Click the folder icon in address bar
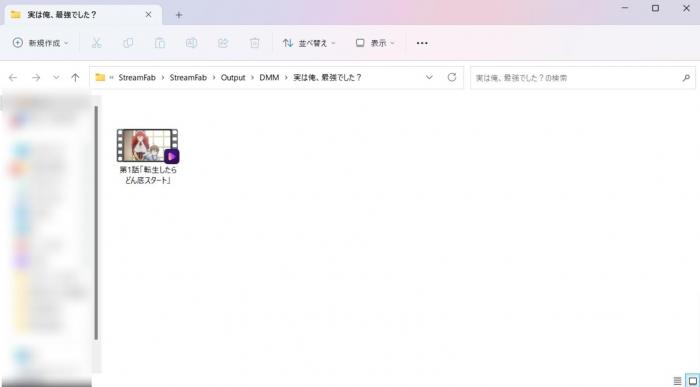The height and width of the screenshot is (387, 700). coord(100,78)
